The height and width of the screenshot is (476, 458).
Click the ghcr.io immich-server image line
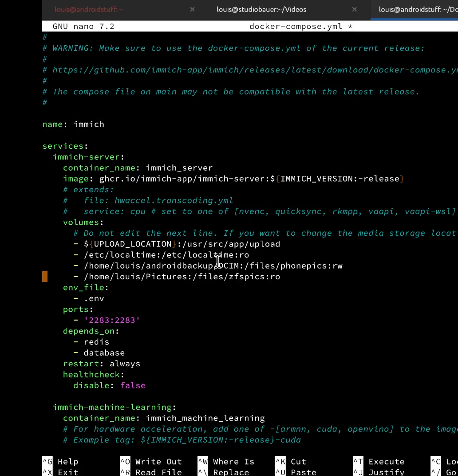233,179
